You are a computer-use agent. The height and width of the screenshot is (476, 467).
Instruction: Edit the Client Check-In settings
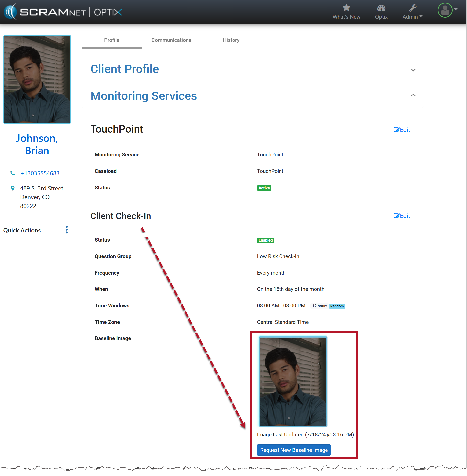[402, 216]
